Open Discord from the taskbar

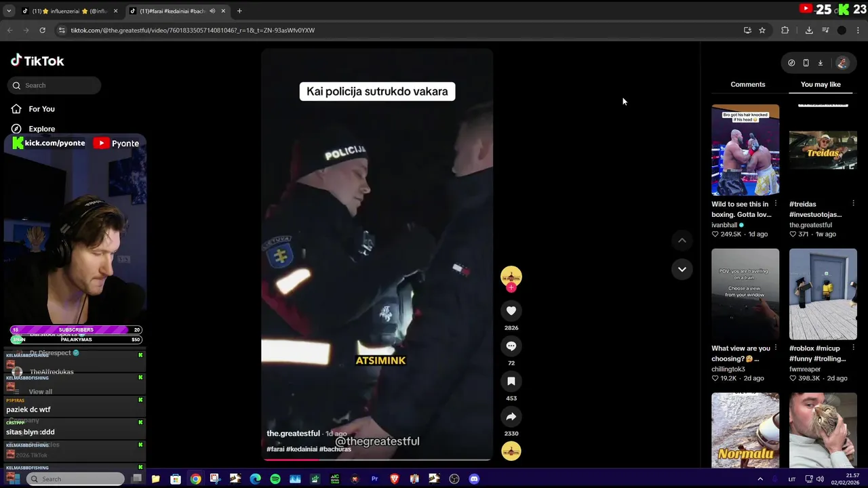(474, 479)
